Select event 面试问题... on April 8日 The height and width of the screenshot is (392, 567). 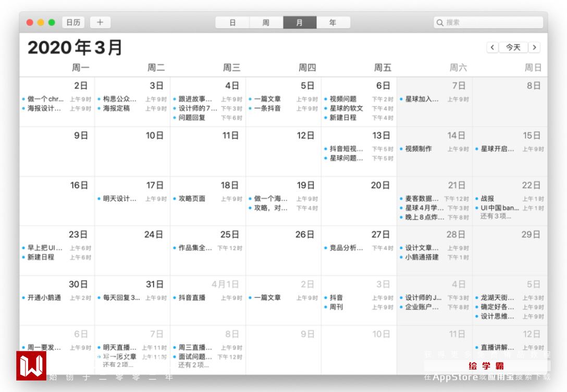tap(208, 357)
